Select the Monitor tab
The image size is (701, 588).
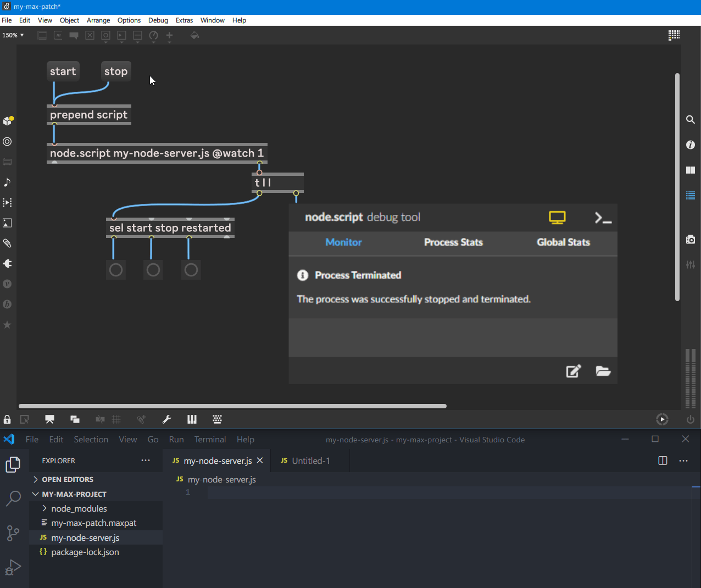(x=343, y=242)
